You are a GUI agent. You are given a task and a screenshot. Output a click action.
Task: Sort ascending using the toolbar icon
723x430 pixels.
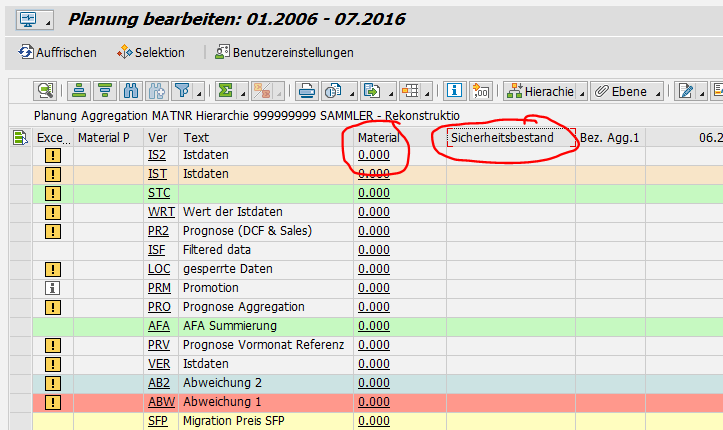coord(79,91)
